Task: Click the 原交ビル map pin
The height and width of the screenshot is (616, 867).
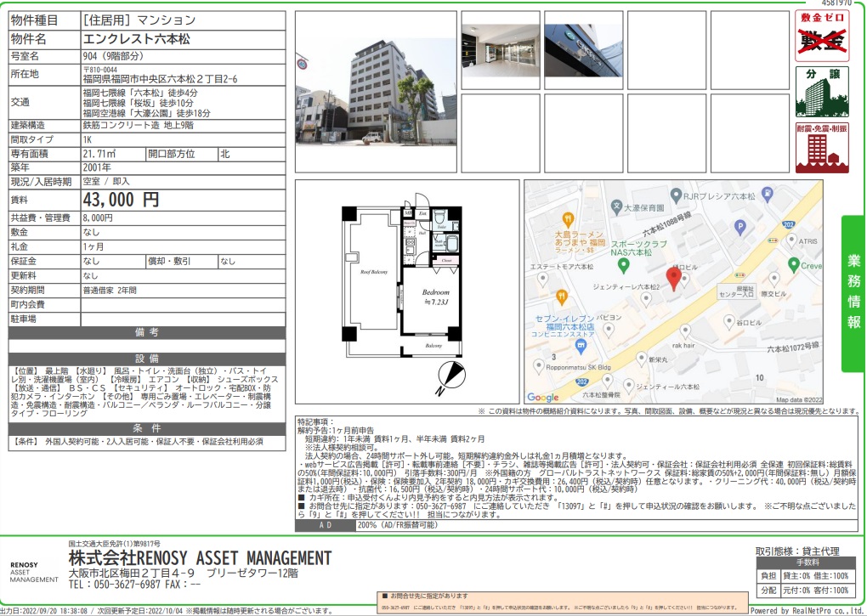Action: 774,279
